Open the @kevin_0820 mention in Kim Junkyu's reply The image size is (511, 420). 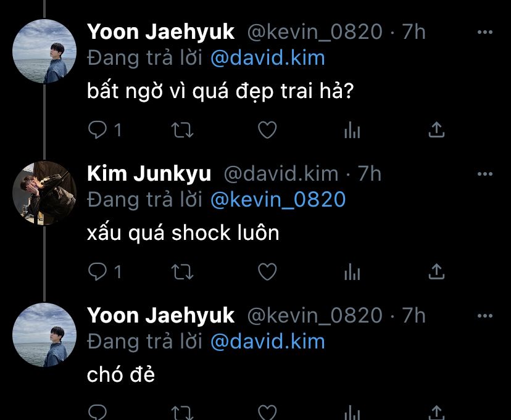278,200
